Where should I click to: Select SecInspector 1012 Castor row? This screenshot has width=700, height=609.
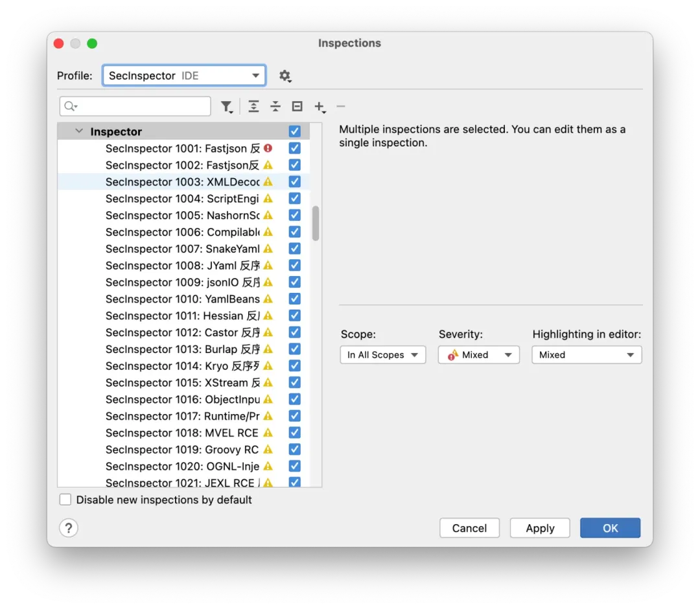183,332
